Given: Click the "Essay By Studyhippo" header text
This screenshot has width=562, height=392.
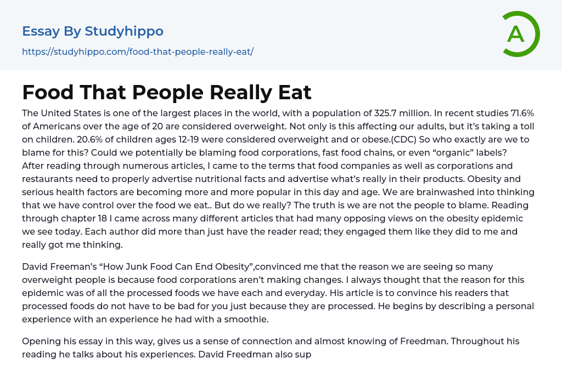Looking at the screenshot, I should pos(93,31).
